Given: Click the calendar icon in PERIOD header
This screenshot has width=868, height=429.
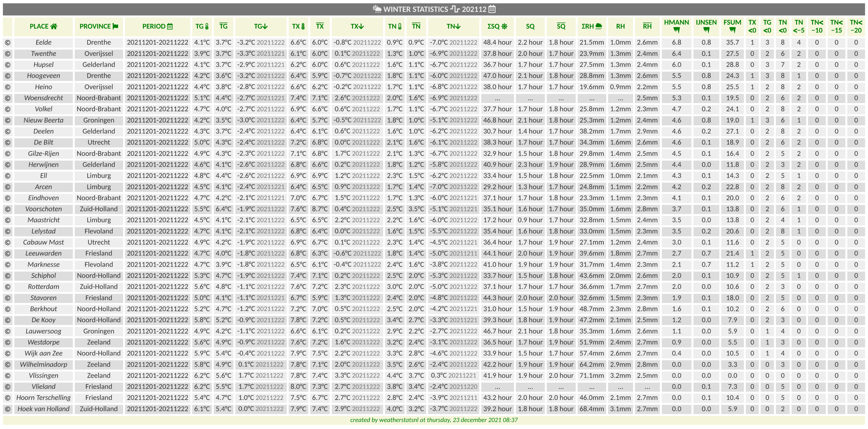Looking at the screenshot, I should (x=170, y=26).
